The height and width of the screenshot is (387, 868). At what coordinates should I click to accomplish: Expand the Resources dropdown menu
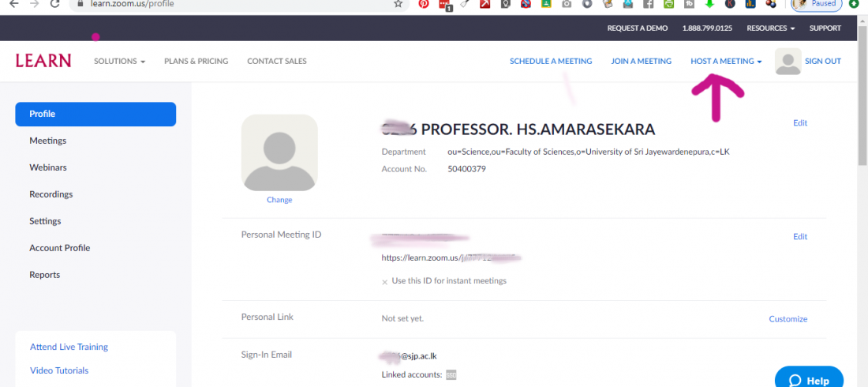(x=771, y=28)
